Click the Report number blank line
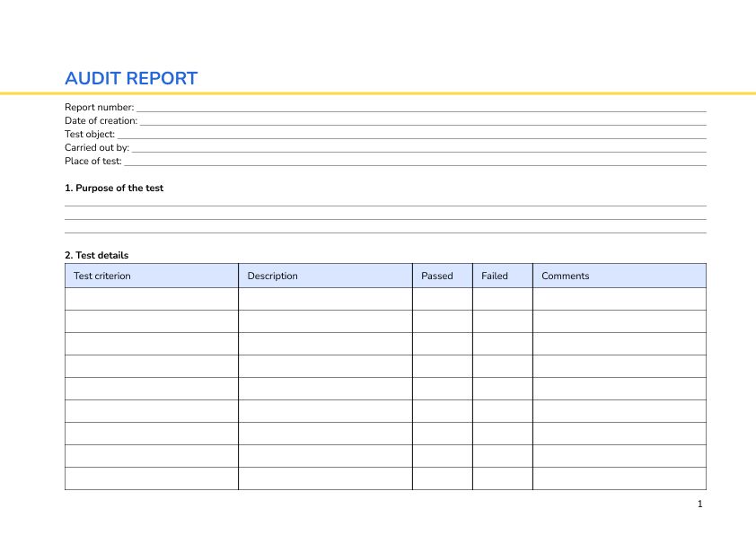The width and height of the screenshot is (756, 535). pos(420,108)
